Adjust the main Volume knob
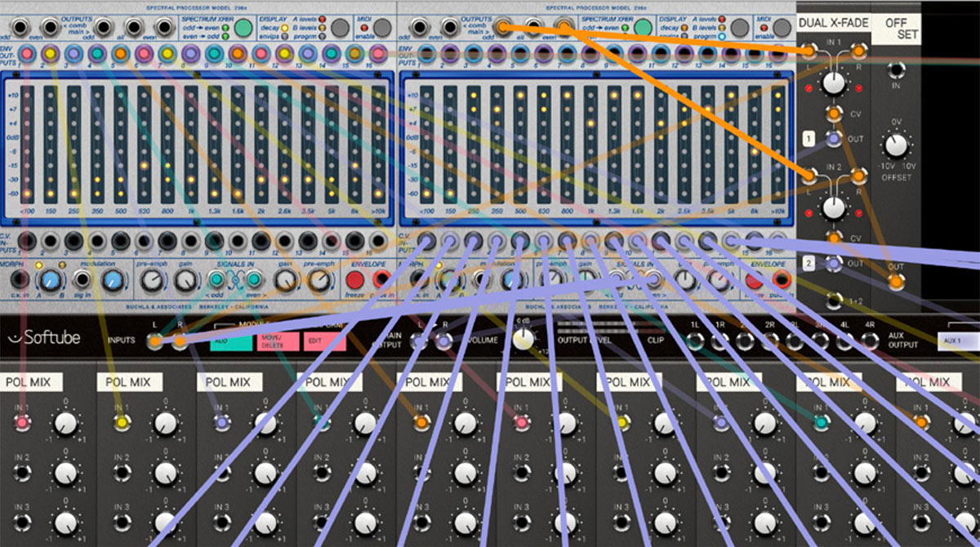980x547 pixels. click(x=523, y=338)
